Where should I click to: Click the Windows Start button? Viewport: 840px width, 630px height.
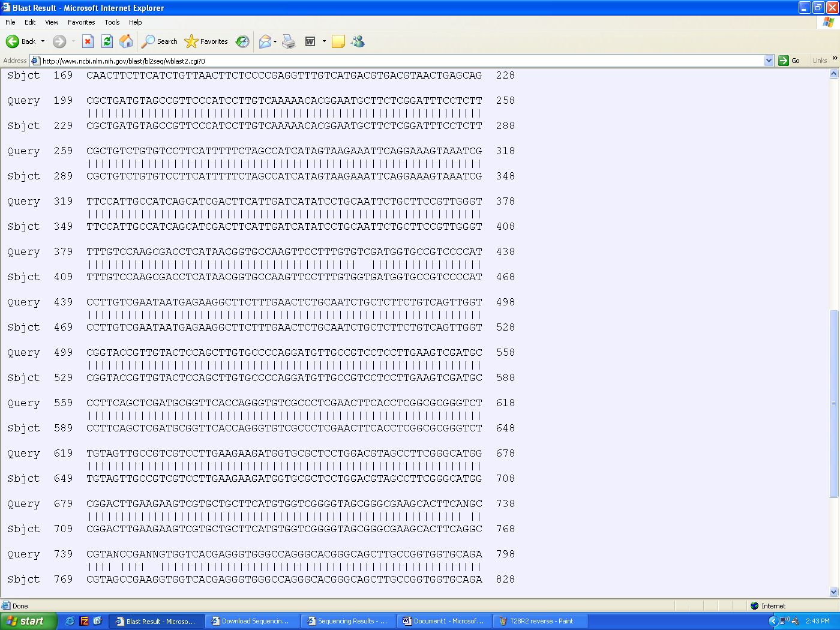[28, 621]
